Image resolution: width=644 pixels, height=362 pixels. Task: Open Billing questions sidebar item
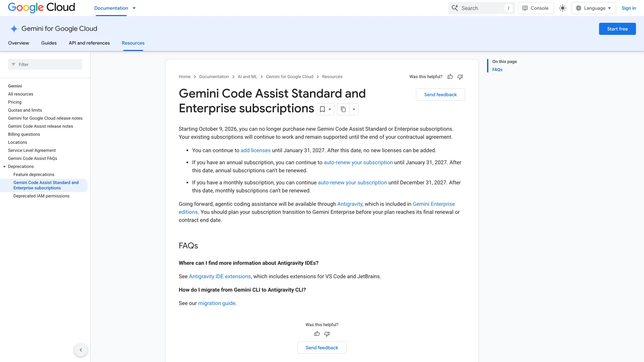coord(24,134)
